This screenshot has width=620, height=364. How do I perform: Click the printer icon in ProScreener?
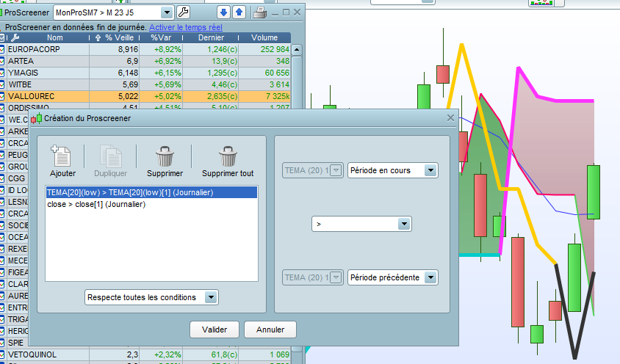[x=260, y=12]
